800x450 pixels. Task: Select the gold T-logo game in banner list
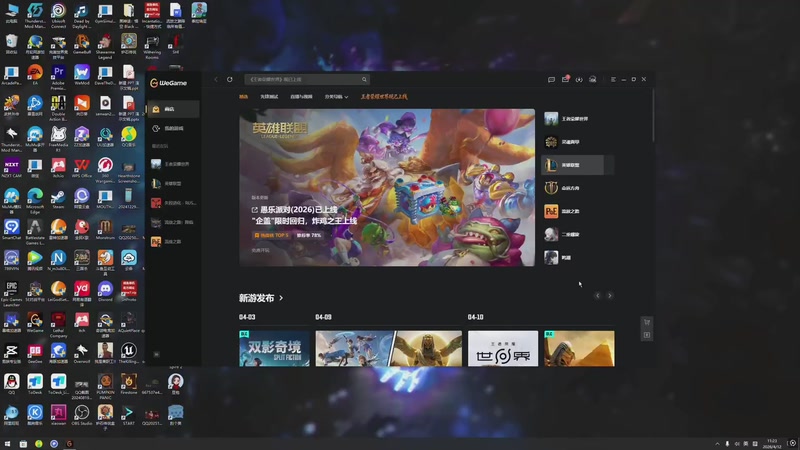[577, 188]
